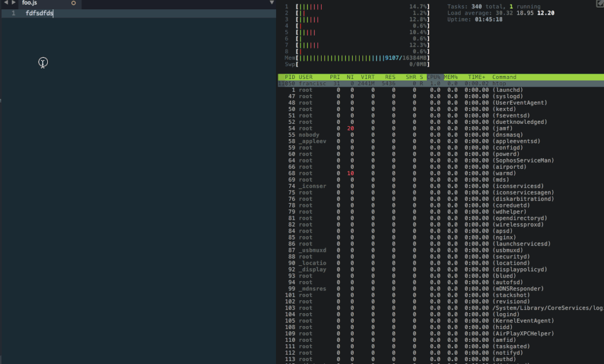Select the (apsd) process row
This screenshot has width=604, height=364.
tap(441, 231)
